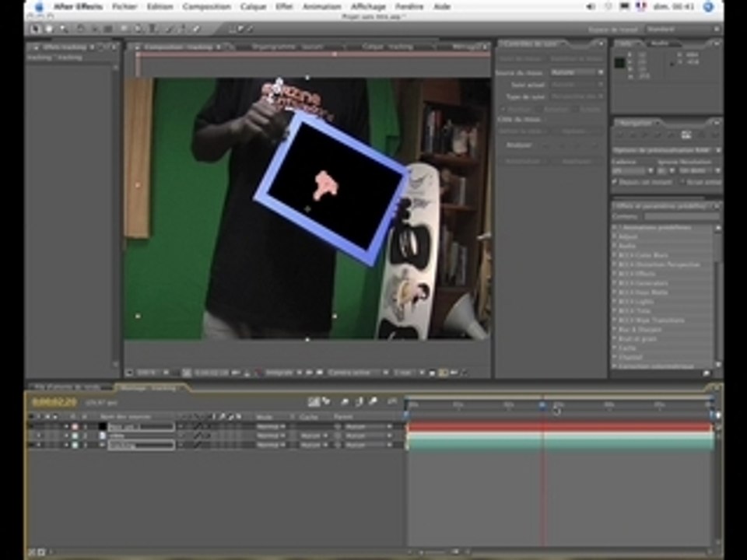
Task: Open the Cadence framerate dropdown
Action: pos(633,170)
